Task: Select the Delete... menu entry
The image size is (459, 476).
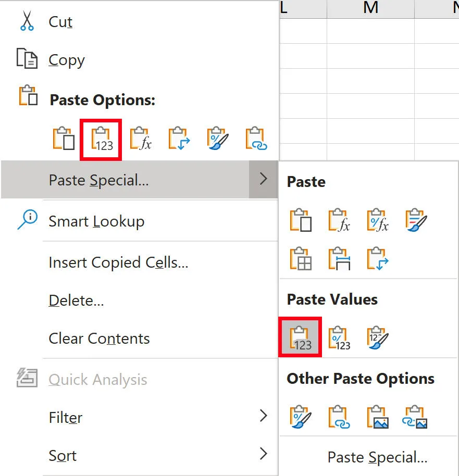Action: 76,300
